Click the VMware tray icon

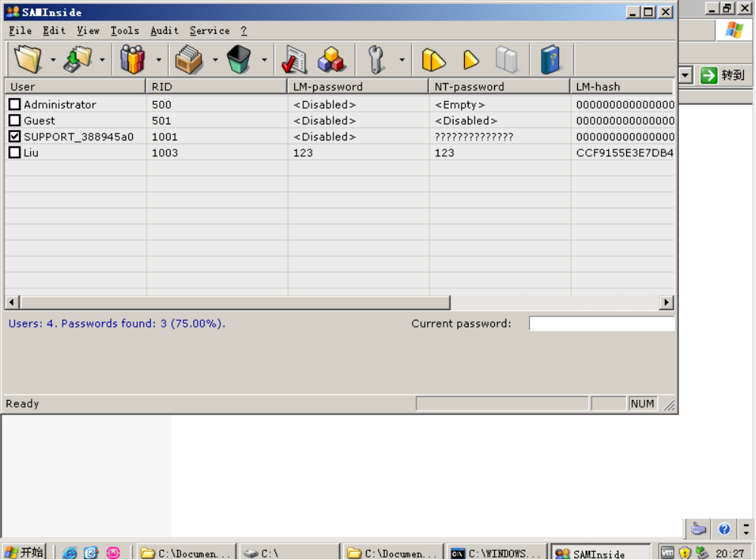667,552
